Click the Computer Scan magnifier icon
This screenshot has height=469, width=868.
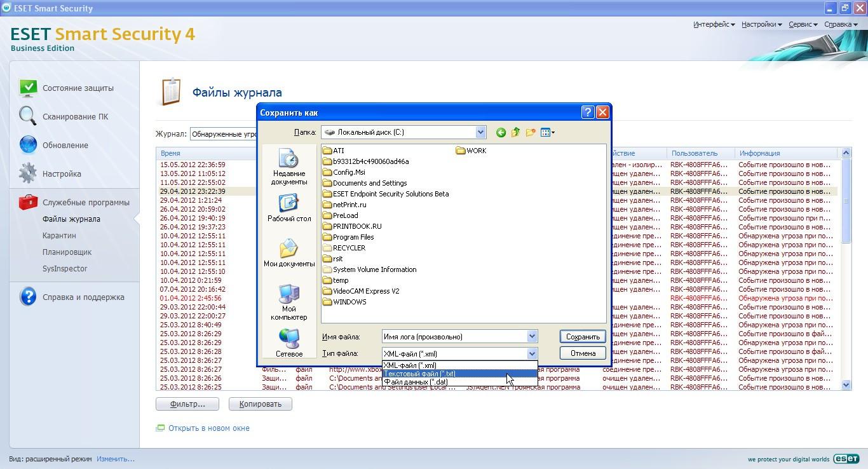(28, 116)
